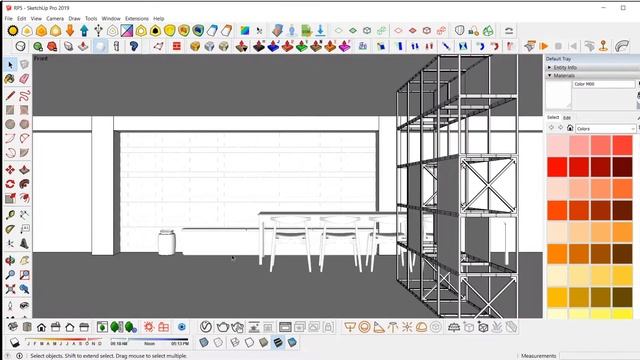
Task: Click the orange Play animation icon
Action: pos(544,46)
